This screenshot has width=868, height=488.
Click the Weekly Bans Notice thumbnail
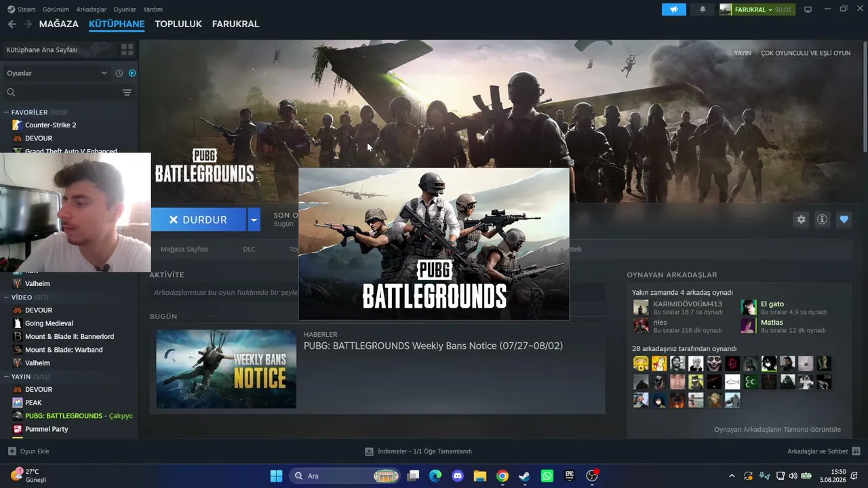point(226,369)
